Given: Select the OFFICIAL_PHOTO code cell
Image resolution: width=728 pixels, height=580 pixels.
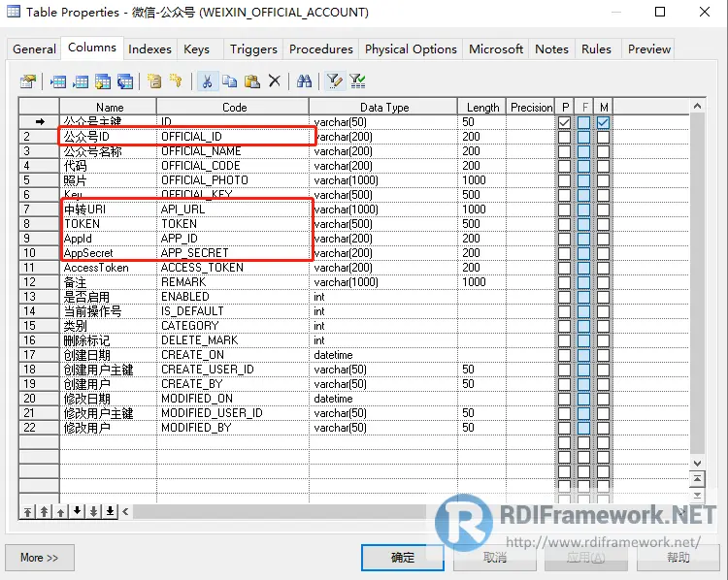Looking at the screenshot, I should point(233,180).
